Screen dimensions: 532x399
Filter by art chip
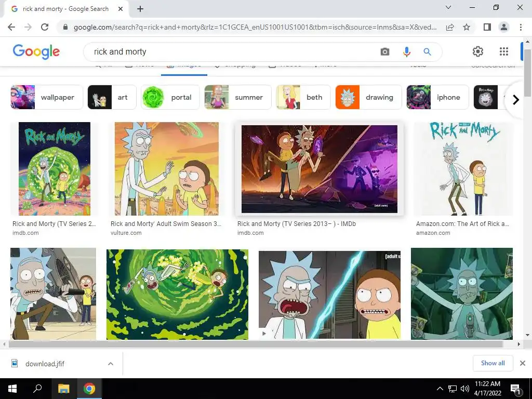coord(112,97)
